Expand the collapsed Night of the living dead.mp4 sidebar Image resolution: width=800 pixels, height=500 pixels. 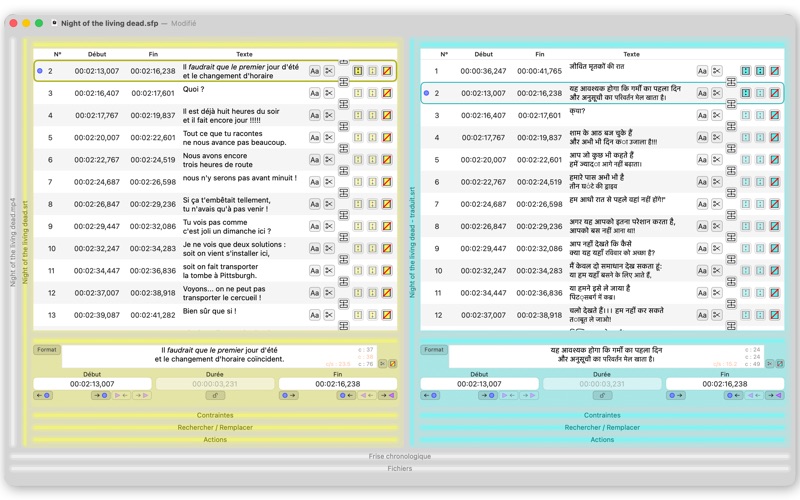coord(13,242)
